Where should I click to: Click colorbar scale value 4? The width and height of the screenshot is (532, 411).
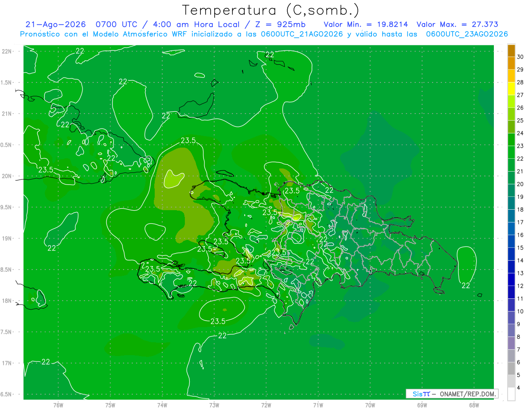point(519,388)
